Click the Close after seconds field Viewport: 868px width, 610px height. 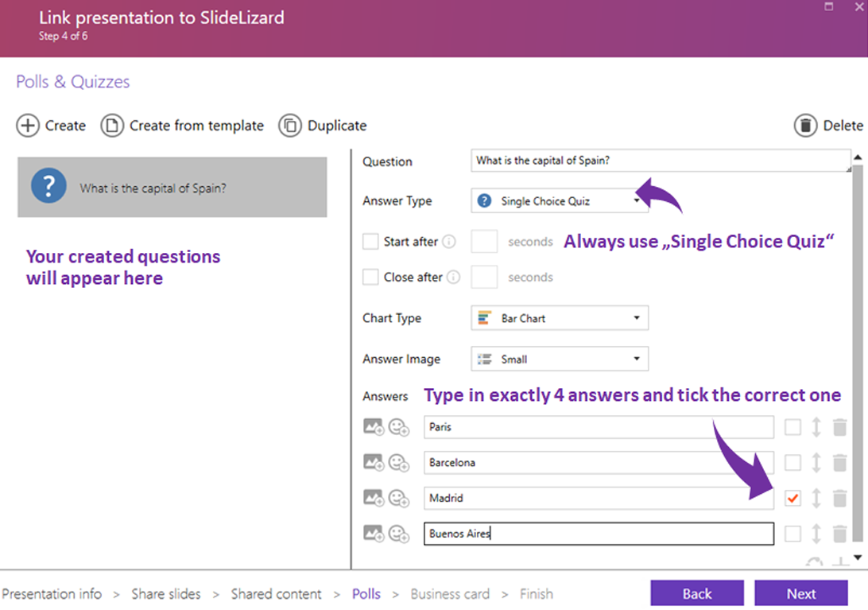tap(484, 277)
